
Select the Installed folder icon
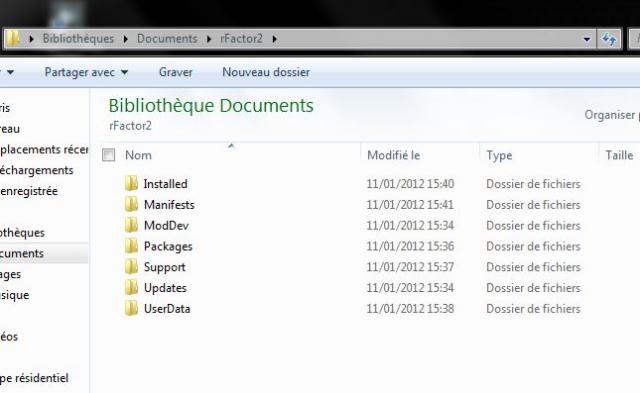[x=131, y=184]
